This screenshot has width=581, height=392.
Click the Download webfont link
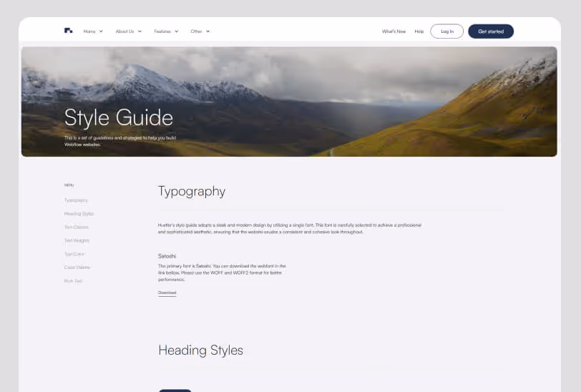coord(167,293)
